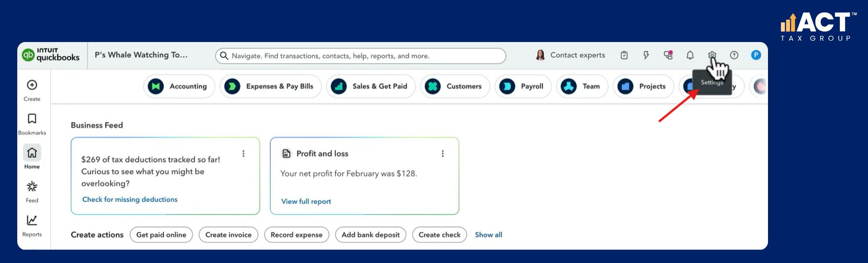Open the Team menu pill
The width and height of the screenshot is (868, 263).
pyautogui.click(x=582, y=87)
